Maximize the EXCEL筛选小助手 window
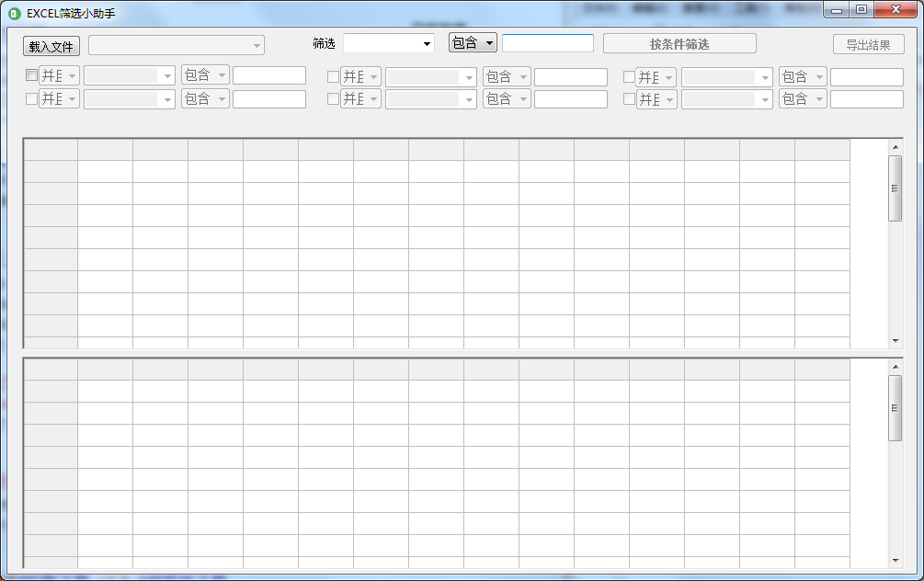The width and height of the screenshot is (924, 581). [x=861, y=9]
